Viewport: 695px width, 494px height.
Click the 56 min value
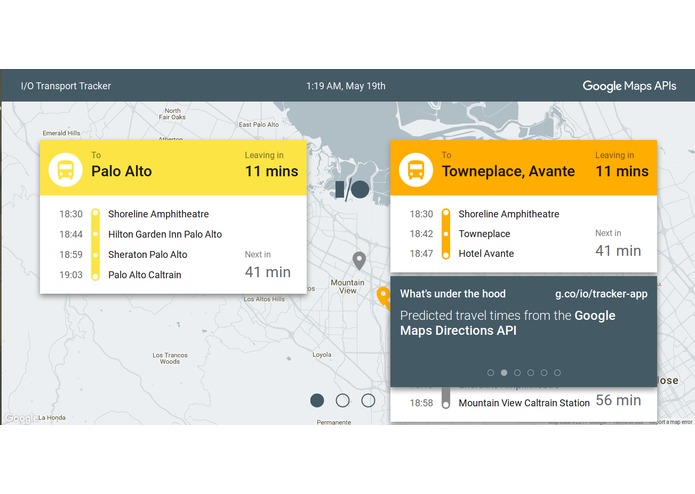pos(618,401)
